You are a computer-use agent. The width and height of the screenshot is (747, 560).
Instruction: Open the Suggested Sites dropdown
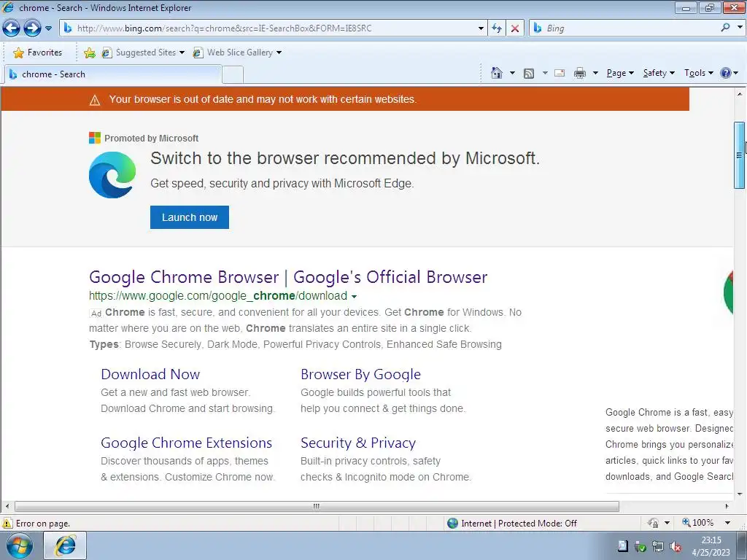coord(143,52)
